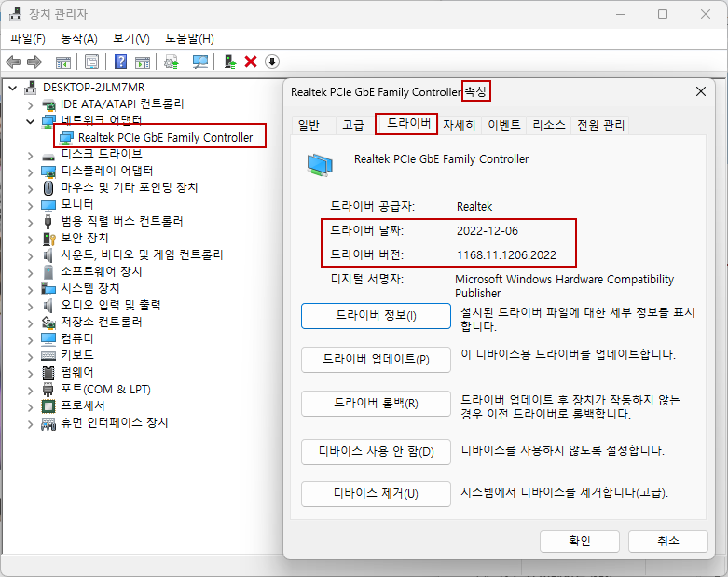Screen dimensions: 728x577
Task: Click the speaker icon beside 사운드, 비디오 및 게임 컨트롤러
Action: [x=48, y=254]
